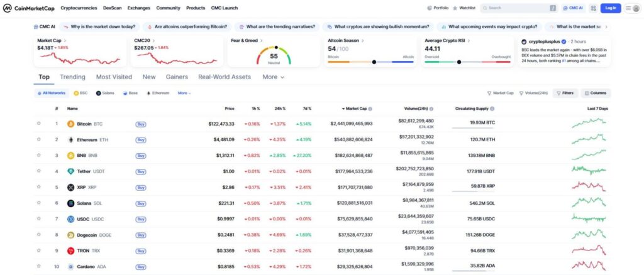Toggle the TRON watchlist star
The height and width of the screenshot is (275, 644).
(38, 251)
